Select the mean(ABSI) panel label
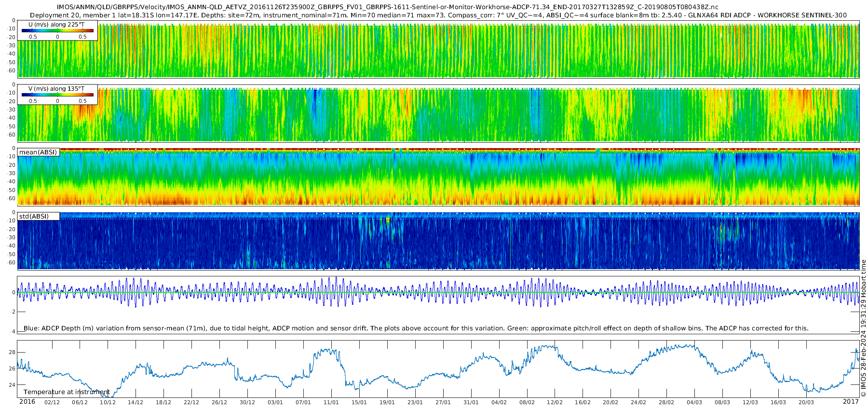This screenshot has height=410, width=868. tap(38, 152)
